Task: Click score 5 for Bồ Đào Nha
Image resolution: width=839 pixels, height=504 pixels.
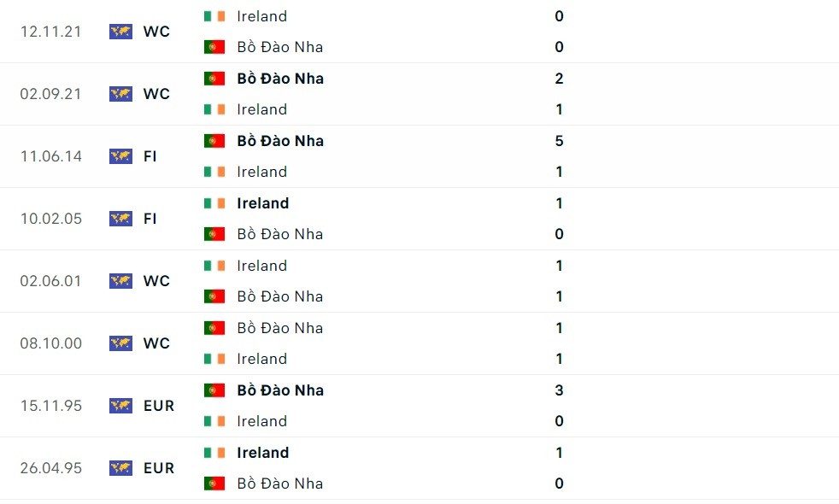Action: click(x=559, y=141)
